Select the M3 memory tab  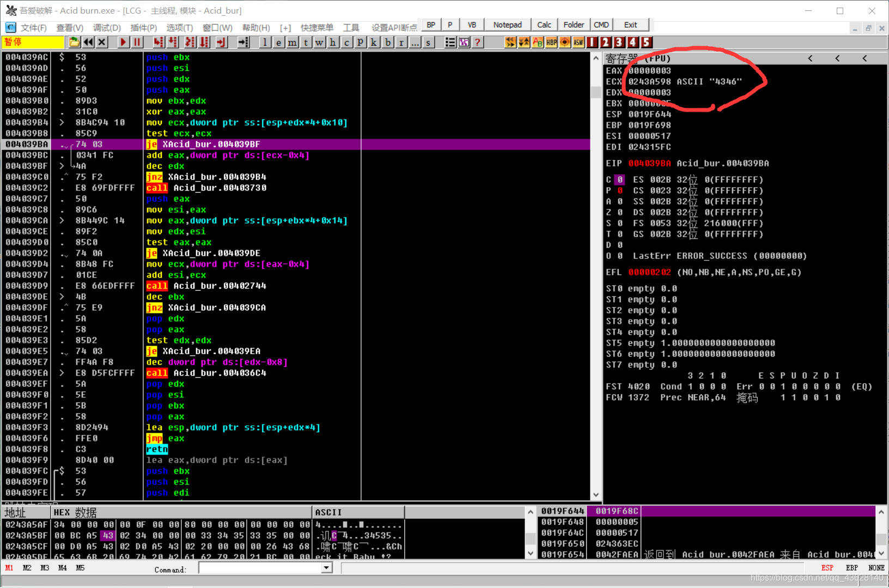pos(45,568)
